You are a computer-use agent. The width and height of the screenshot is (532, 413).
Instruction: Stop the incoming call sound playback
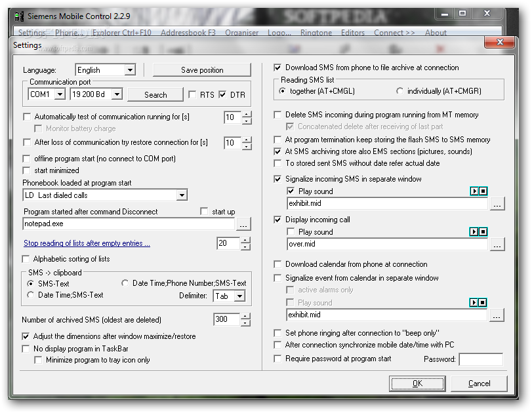point(483,232)
